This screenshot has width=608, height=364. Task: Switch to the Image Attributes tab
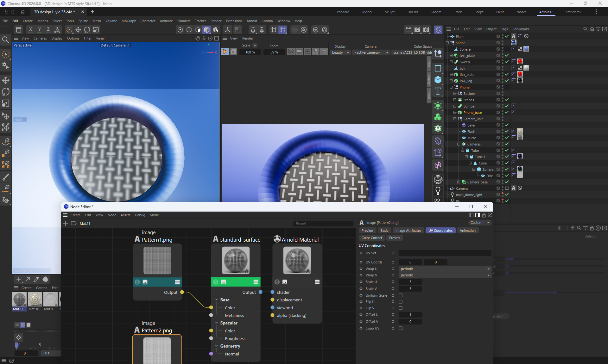pyautogui.click(x=408, y=231)
